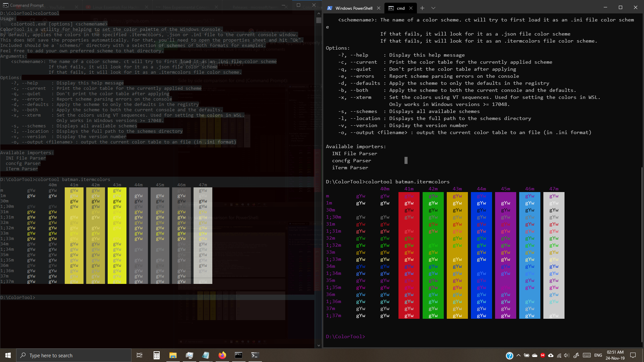Expand the new tab profile dropdown arrow
The height and width of the screenshot is (362, 644).
point(433,8)
